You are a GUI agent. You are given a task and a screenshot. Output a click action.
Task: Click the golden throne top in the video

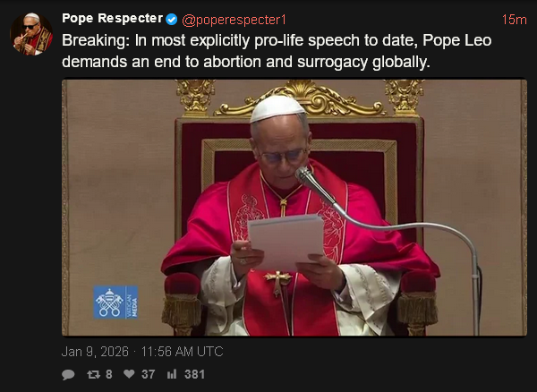[301, 98]
